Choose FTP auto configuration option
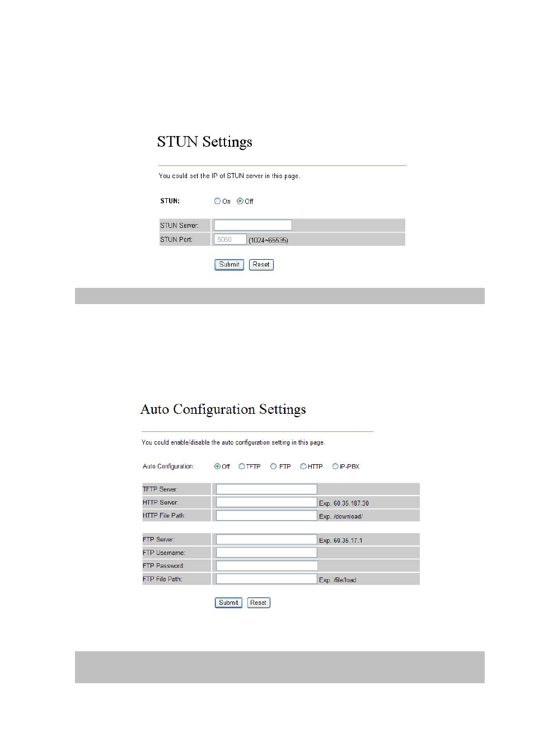This screenshot has width=534, height=756. (x=273, y=466)
